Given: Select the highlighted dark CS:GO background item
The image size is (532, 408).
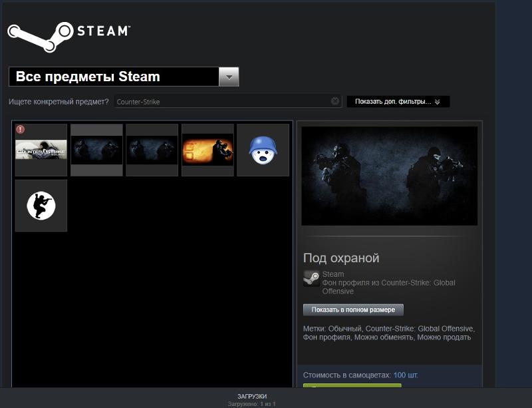Looking at the screenshot, I should (x=96, y=150).
